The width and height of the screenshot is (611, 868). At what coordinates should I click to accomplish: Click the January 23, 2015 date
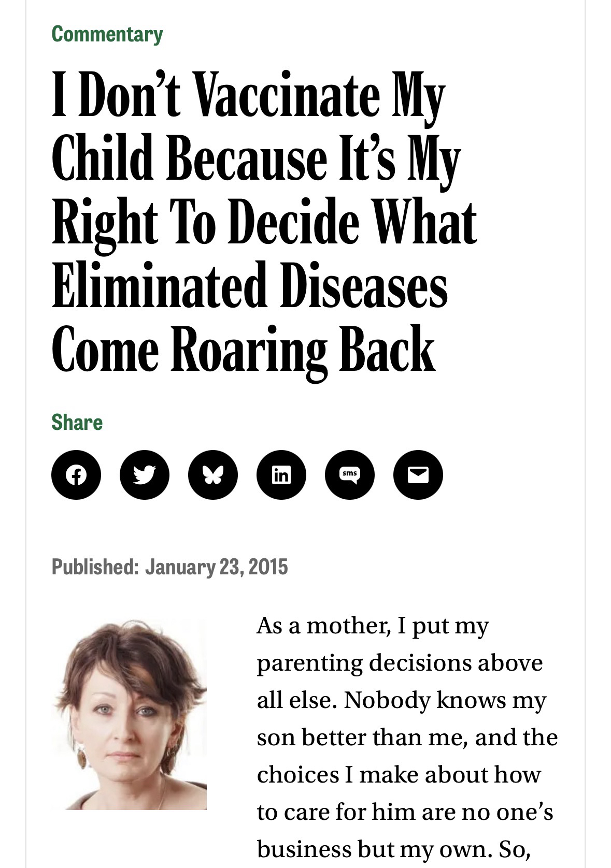pos(216,567)
